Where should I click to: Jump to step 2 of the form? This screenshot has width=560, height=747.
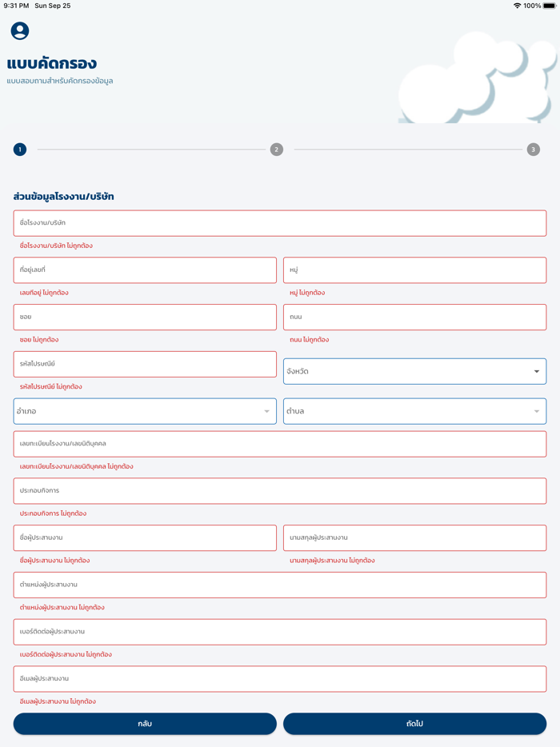click(x=277, y=149)
